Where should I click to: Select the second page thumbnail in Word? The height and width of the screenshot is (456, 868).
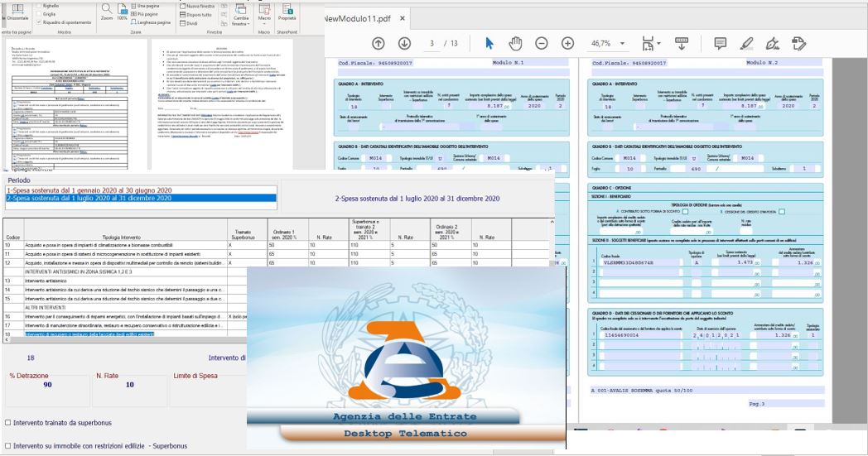click(221, 105)
